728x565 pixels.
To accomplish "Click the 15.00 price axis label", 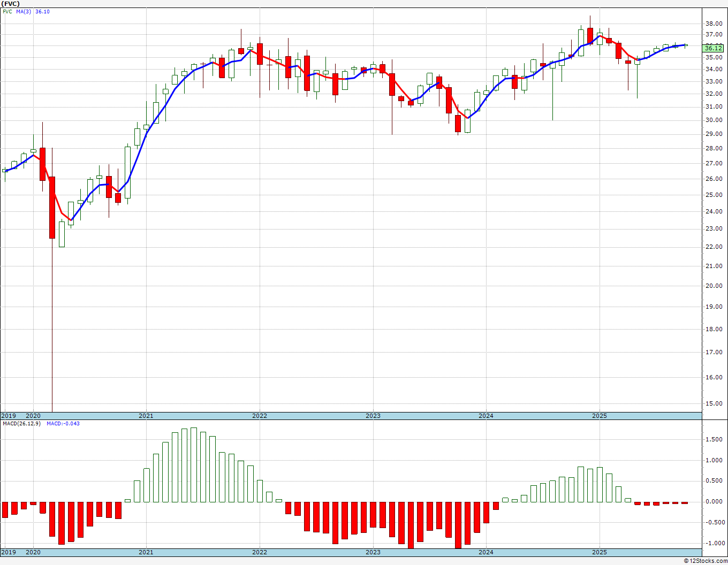I will [714, 403].
